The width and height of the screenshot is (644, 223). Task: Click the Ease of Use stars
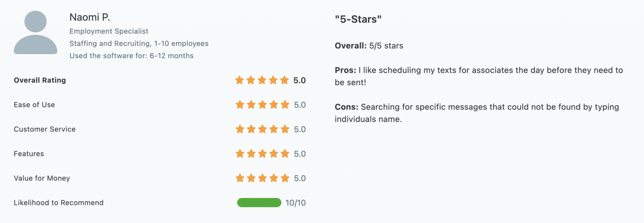[x=262, y=105]
